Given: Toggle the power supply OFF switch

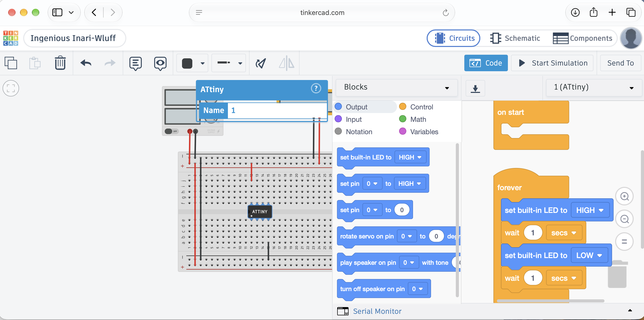Looking at the screenshot, I should (172, 131).
